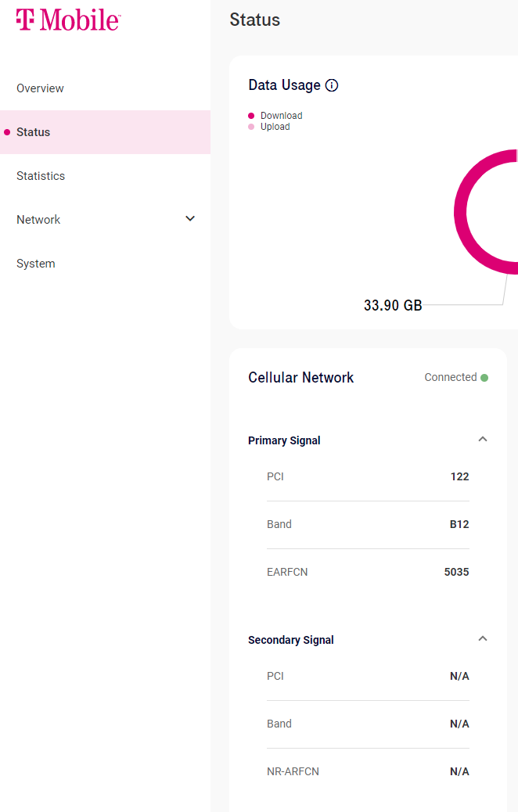The image size is (518, 812).
Task: Click the T-Mobile logo
Action: click(68, 20)
